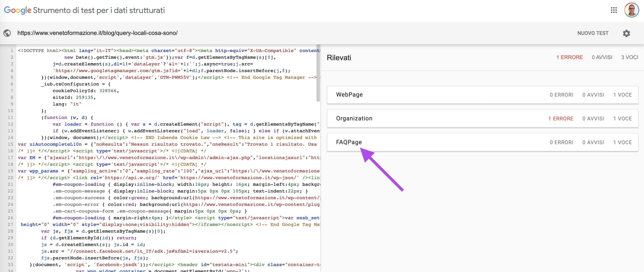Image resolution: width=644 pixels, height=272 pixels.
Task: Click code line 1 DOCTYPE html
Action: tap(39, 50)
